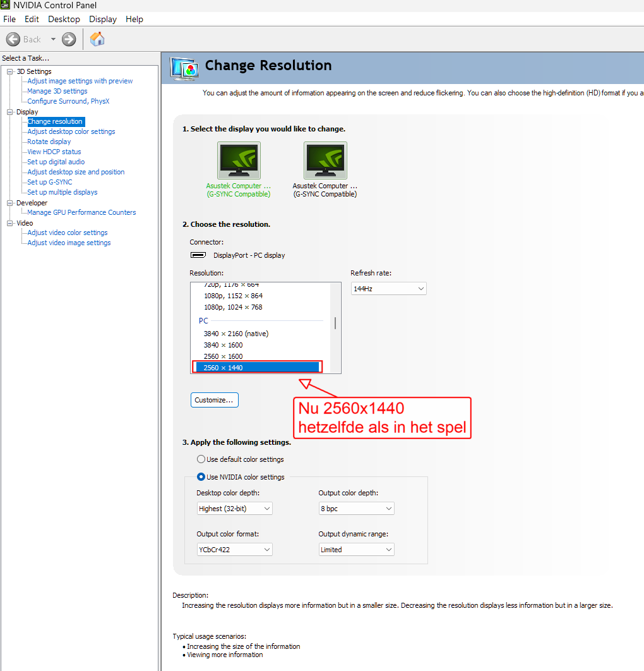
Task: Open Set up multiple displays
Action: point(63,192)
